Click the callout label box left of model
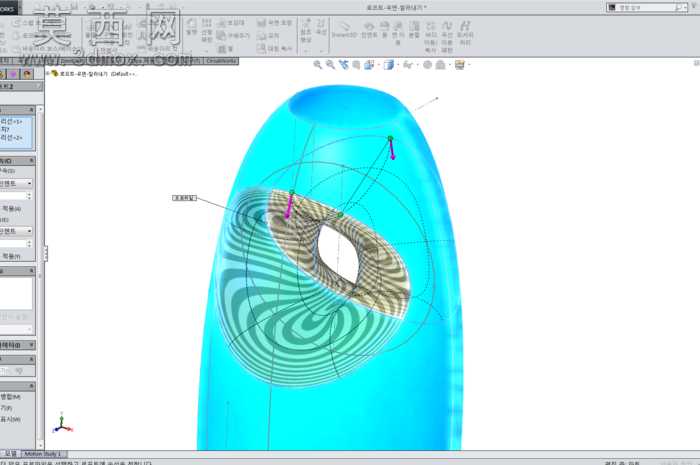 point(184,198)
